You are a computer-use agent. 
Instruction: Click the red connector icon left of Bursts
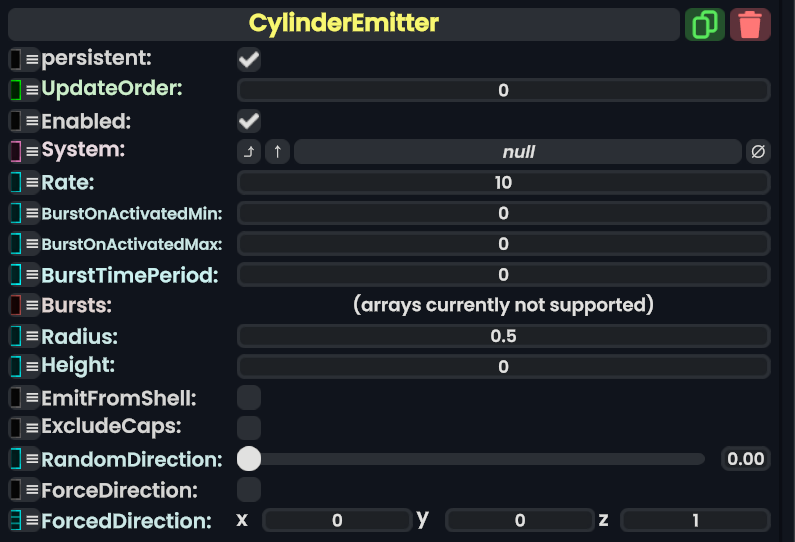point(16,305)
